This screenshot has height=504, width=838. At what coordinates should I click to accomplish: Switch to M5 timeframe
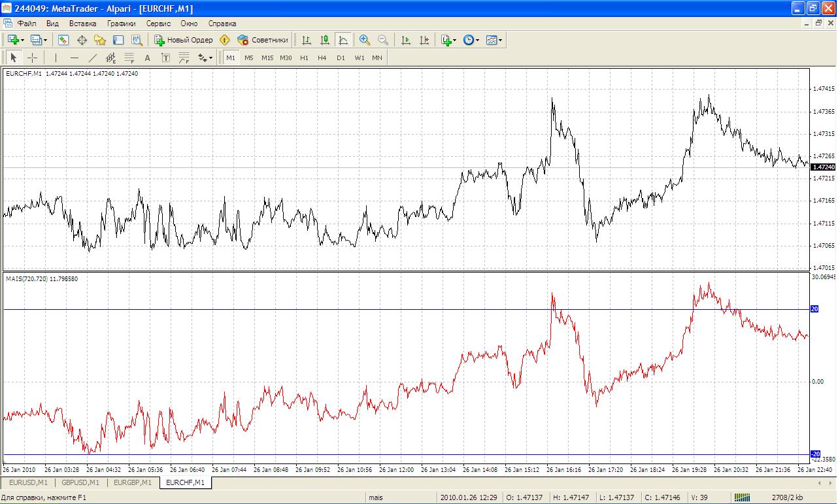click(249, 58)
